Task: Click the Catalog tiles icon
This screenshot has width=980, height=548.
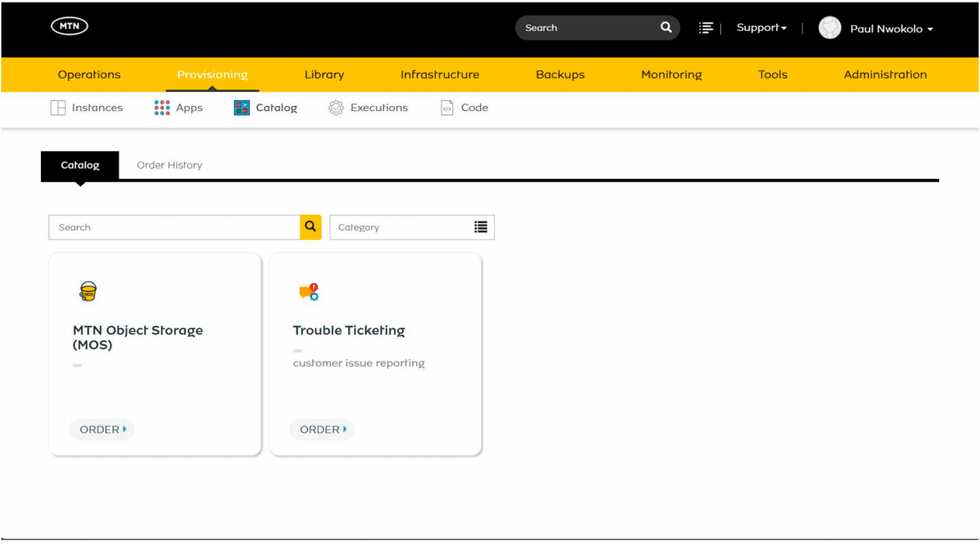Action: (x=242, y=108)
